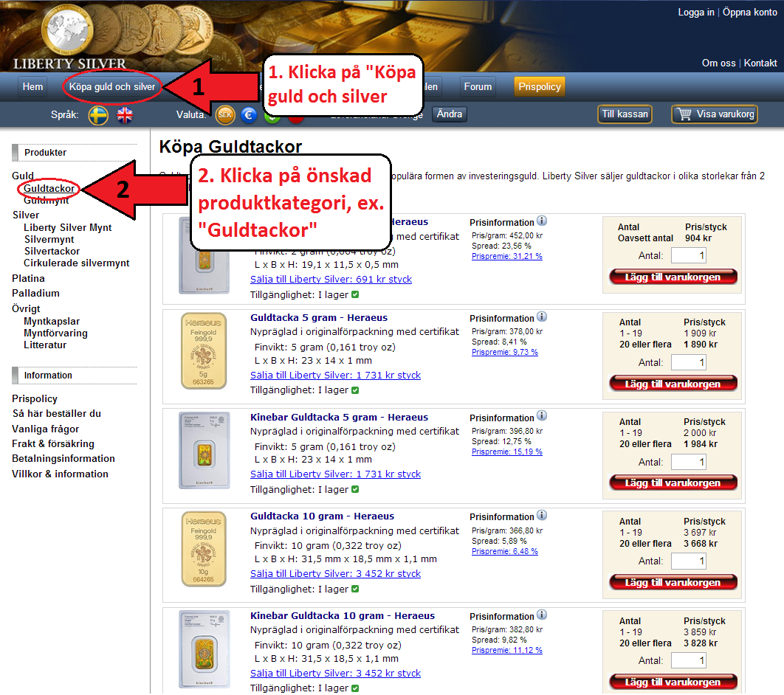Screen dimensions: 784x695
Task: Open Prispolicy in Information sidebar
Action: click(35, 398)
